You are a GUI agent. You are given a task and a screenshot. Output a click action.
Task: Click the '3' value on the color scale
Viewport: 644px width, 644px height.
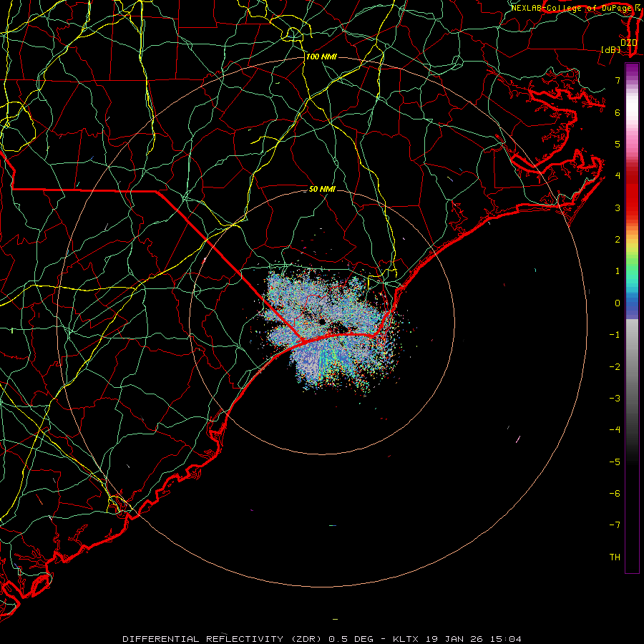pos(618,208)
